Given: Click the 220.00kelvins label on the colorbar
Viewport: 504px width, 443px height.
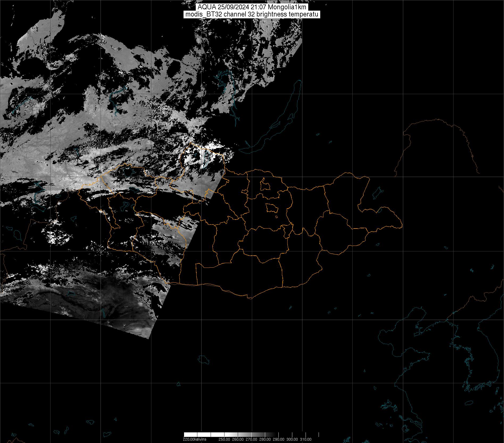Looking at the screenshot, I should (x=194, y=439).
